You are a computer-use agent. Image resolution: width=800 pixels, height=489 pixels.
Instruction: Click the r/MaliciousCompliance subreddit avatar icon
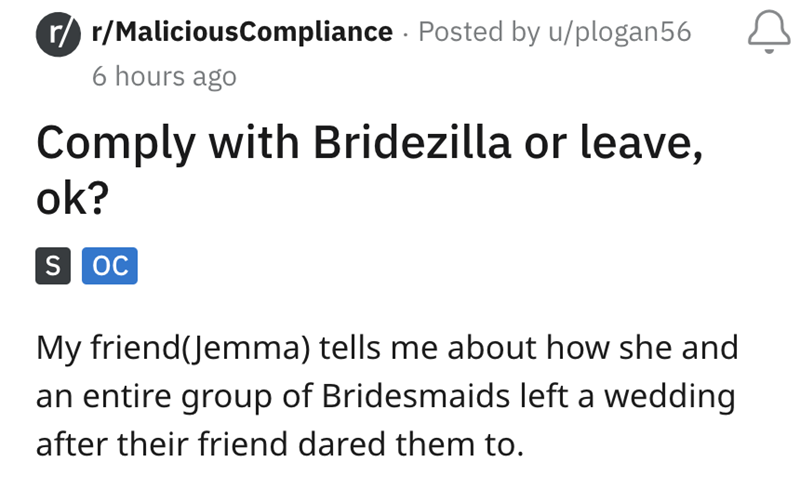(x=58, y=34)
